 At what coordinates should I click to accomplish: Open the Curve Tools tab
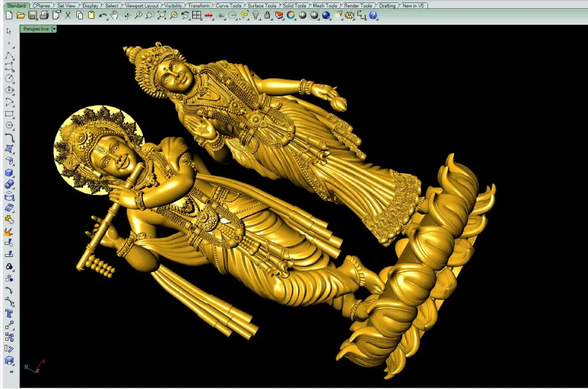(228, 6)
